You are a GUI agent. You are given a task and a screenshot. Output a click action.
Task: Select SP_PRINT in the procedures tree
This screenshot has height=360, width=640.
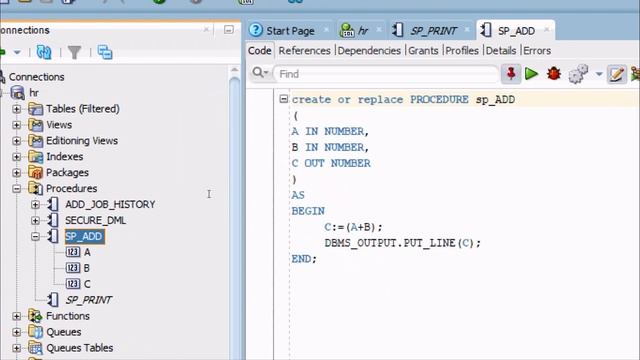89,300
